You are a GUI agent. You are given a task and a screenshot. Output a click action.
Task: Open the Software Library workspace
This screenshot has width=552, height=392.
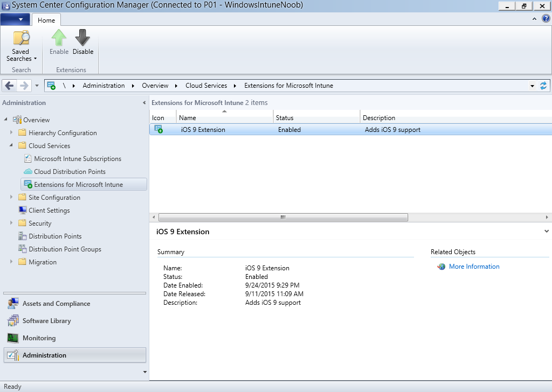coord(74,320)
